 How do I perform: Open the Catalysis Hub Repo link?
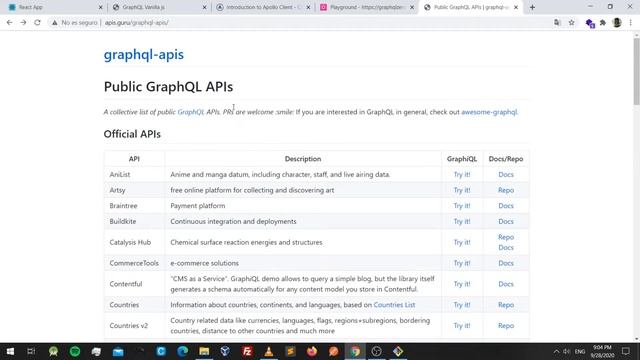click(x=506, y=237)
